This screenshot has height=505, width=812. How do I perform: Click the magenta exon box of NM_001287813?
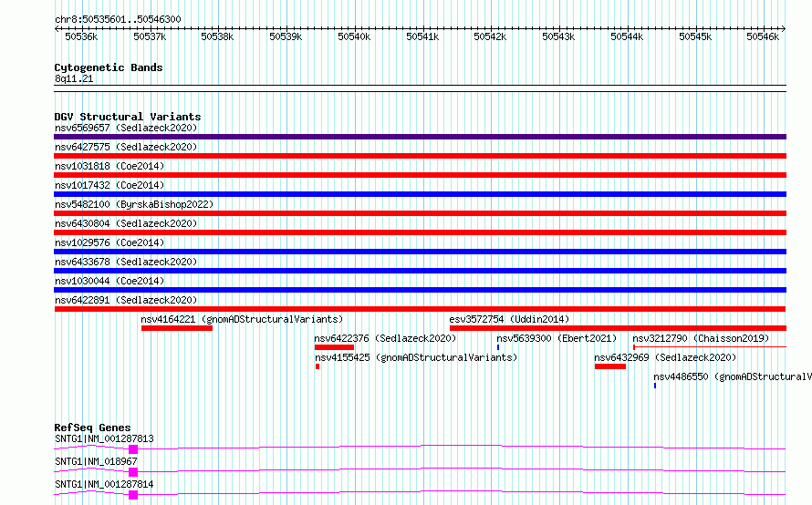(133, 449)
